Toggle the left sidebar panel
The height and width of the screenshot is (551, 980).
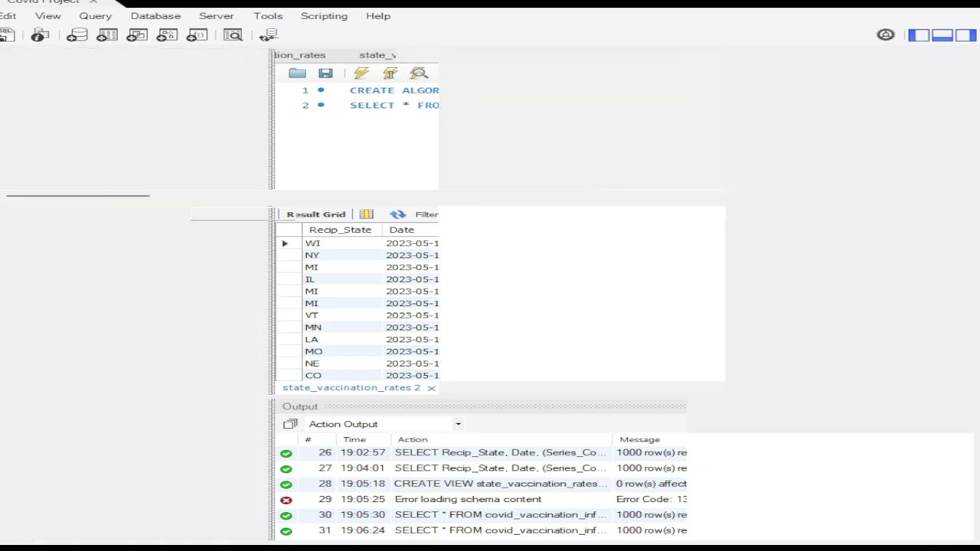coord(919,35)
